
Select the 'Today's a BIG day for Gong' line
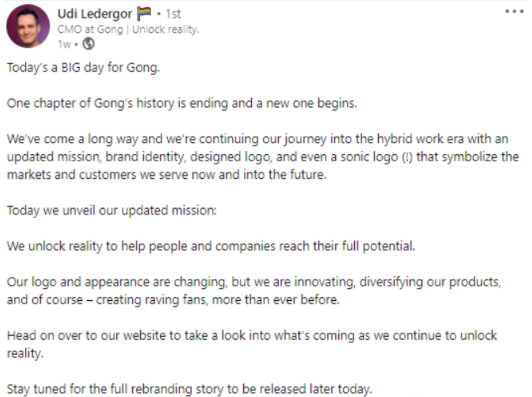click(x=84, y=68)
